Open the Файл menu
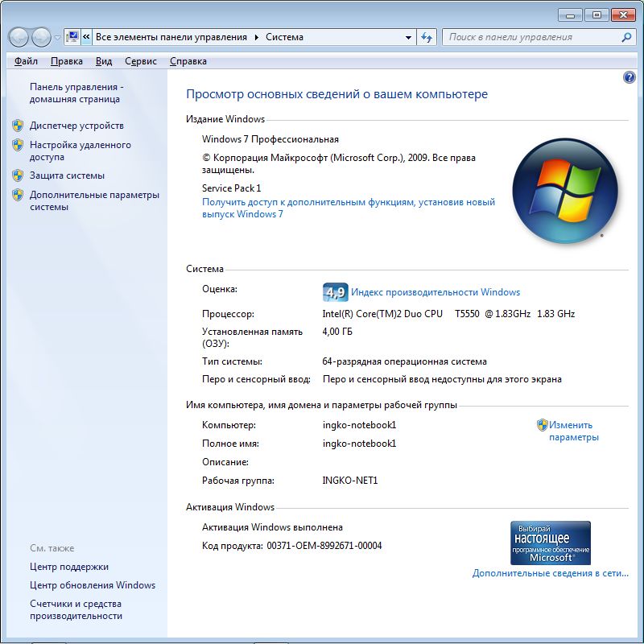This screenshot has width=644, height=644. [x=26, y=61]
